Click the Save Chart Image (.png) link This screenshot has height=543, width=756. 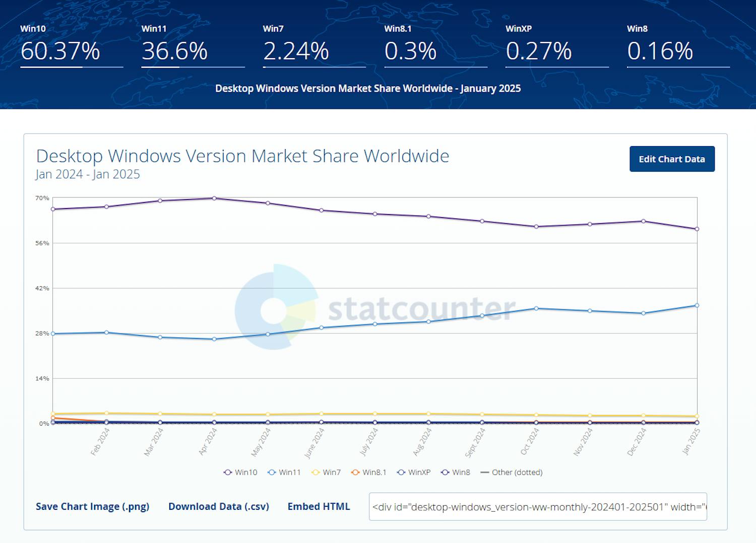click(93, 506)
